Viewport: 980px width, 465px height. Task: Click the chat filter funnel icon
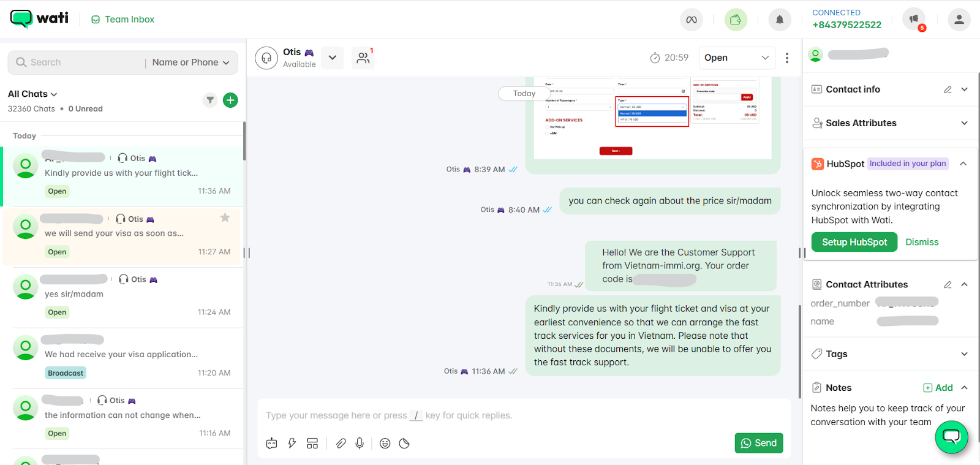click(x=210, y=100)
